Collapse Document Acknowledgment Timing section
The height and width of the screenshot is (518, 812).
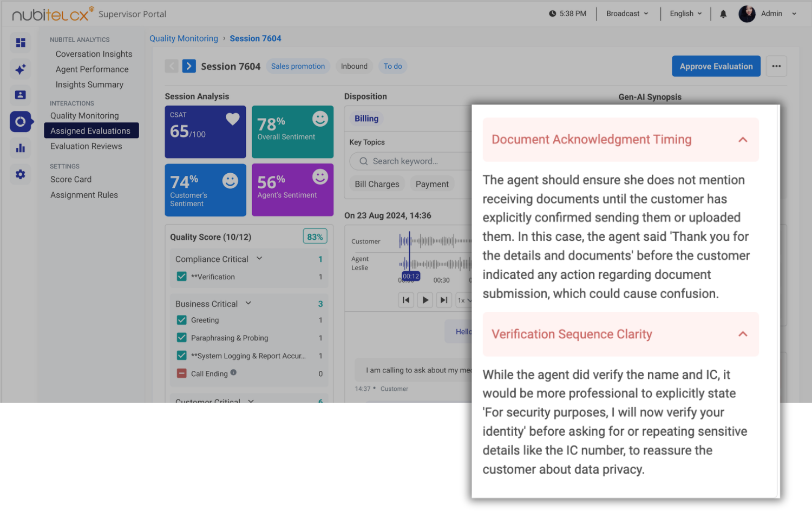[x=743, y=140]
